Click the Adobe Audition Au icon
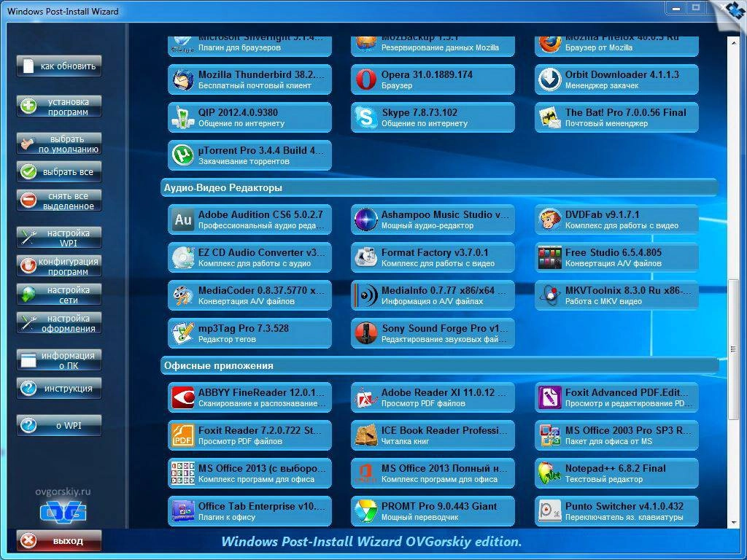 click(x=182, y=219)
